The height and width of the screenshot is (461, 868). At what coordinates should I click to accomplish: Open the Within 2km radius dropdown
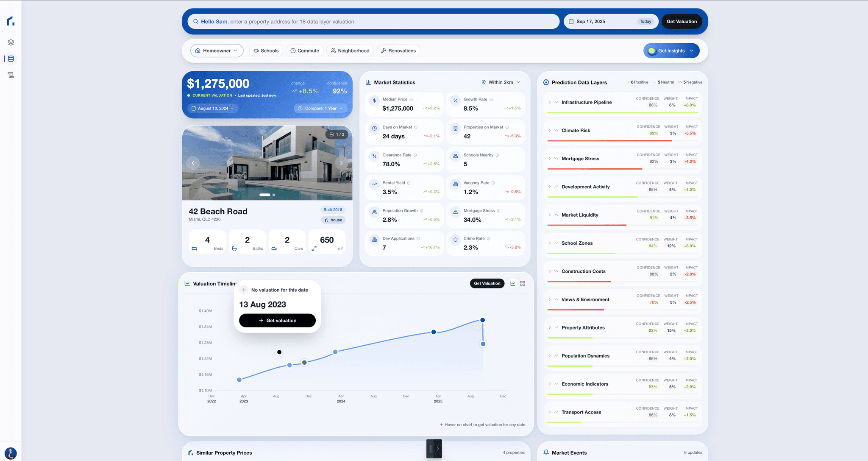point(501,82)
